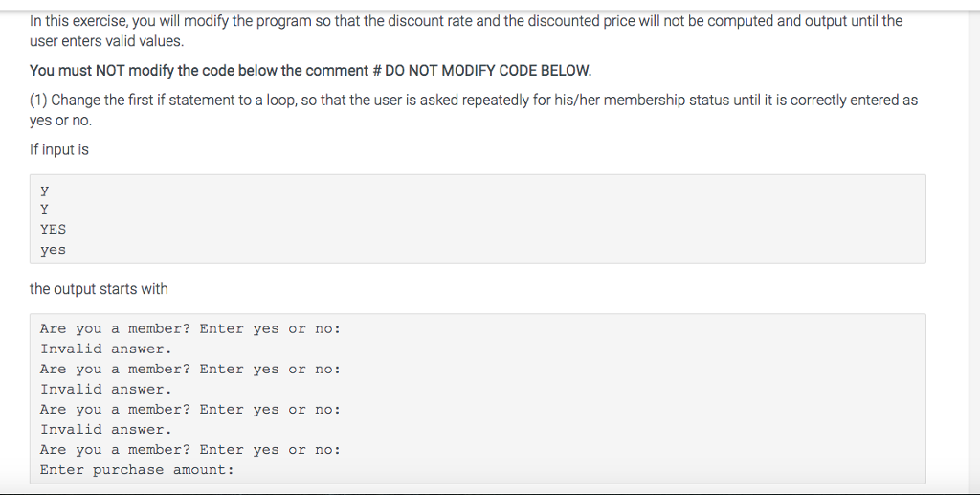Click the third "Invalid answer." output line
This screenshot has width=980, height=495.
click(105, 430)
